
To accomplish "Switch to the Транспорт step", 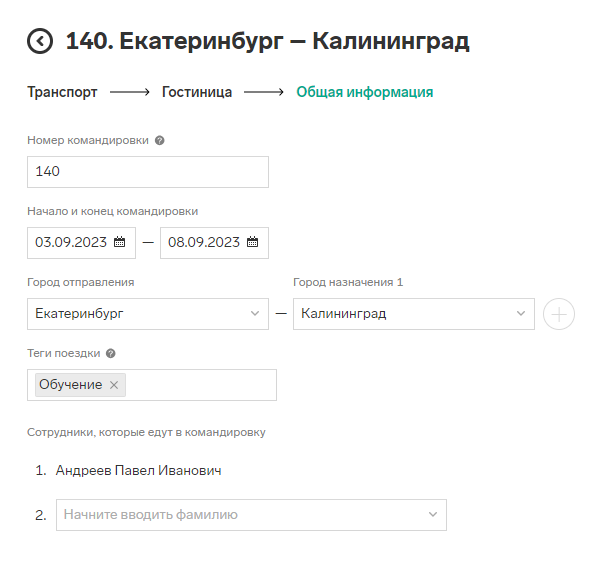I will 62,92.
